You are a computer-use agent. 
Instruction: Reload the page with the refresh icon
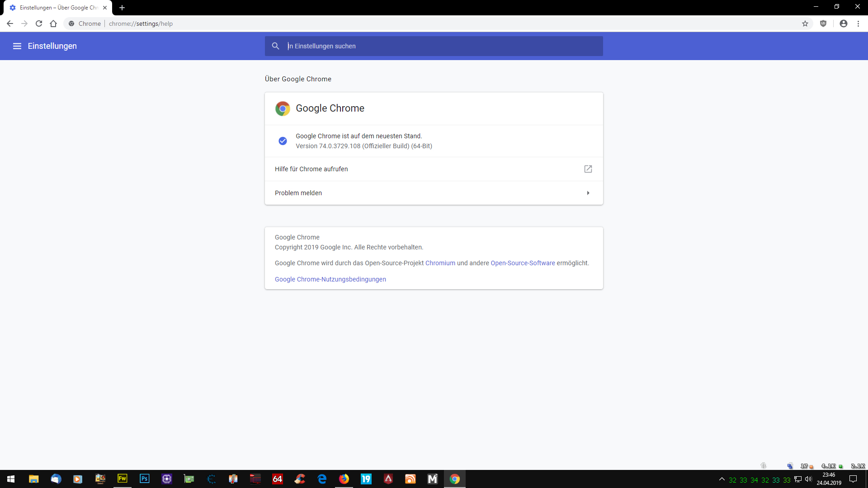[x=39, y=23]
